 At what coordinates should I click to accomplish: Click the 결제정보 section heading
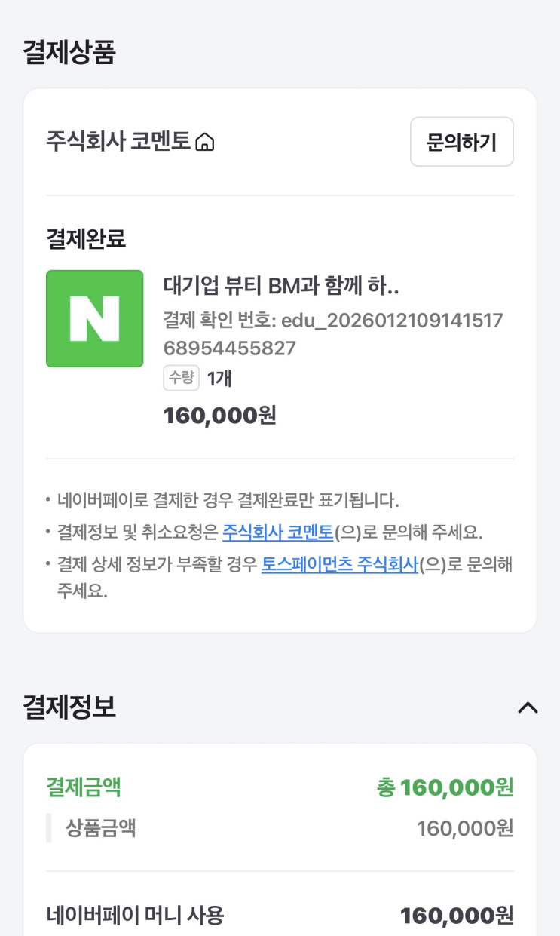69,707
